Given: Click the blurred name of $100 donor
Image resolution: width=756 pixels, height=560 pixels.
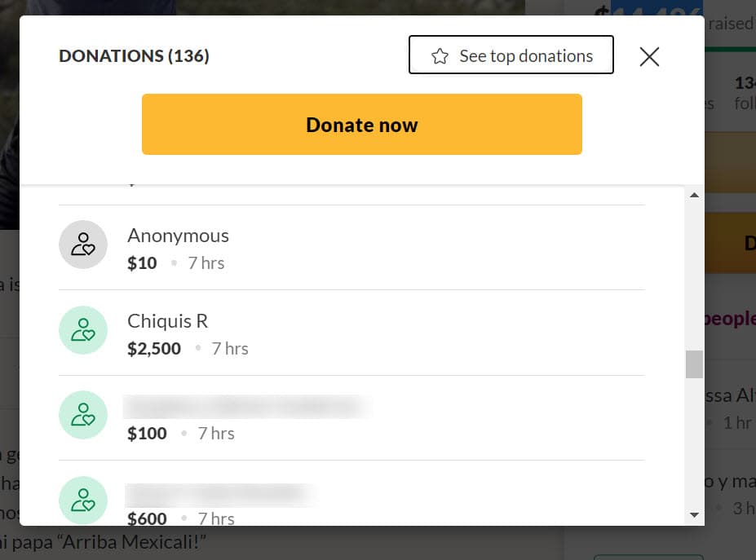Looking at the screenshot, I should coord(245,406).
